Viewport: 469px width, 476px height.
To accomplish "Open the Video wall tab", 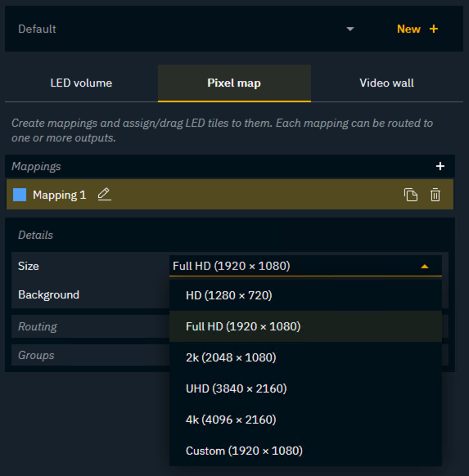I will 386,83.
